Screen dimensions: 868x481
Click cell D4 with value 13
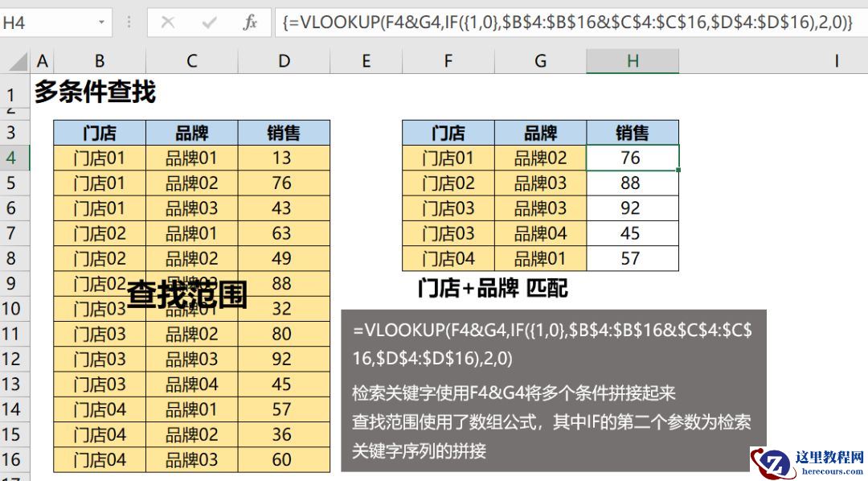284,158
